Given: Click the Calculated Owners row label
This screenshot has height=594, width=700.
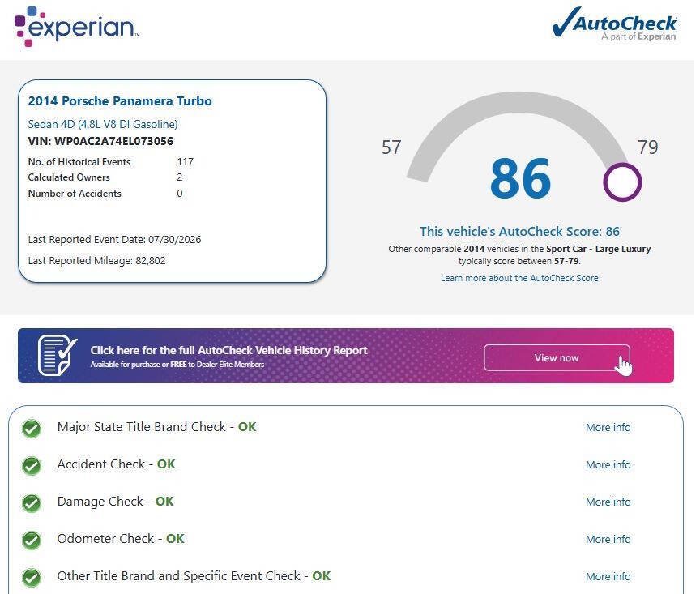Looking at the screenshot, I should (x=69, y=177).
